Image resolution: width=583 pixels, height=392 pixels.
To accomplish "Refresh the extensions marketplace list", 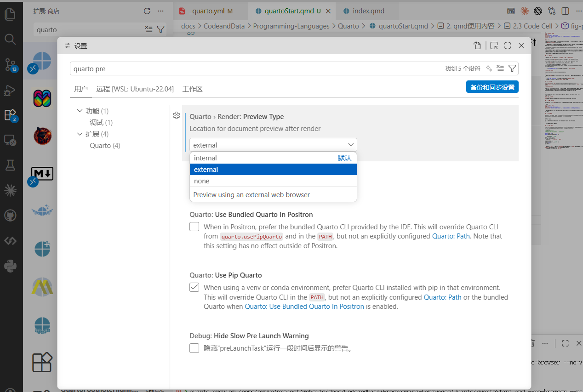I will pos(147,11).
